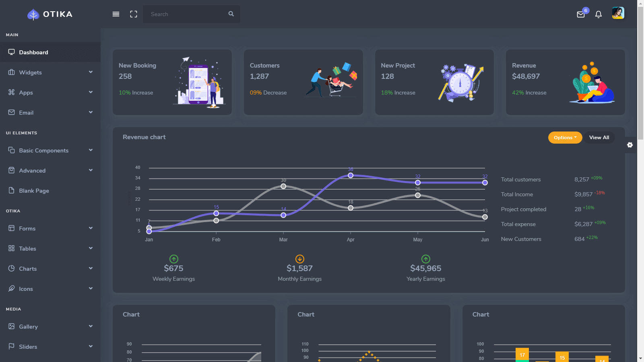Click the Widgets briefcase icon

pyautogui.click(x=11, y=72)
